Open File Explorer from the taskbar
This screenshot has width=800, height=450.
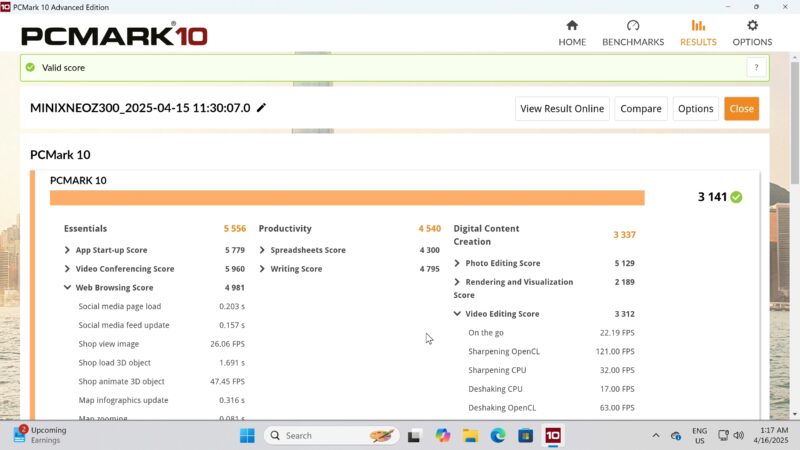pyautogui.click(x=470, y=436)
